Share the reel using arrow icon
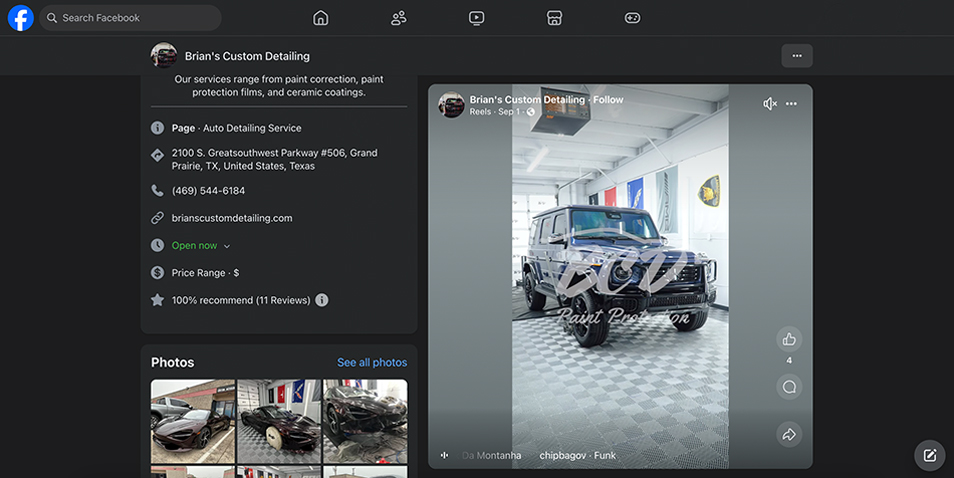This screenshot has height=478, width=954. (x=789, y=434)
